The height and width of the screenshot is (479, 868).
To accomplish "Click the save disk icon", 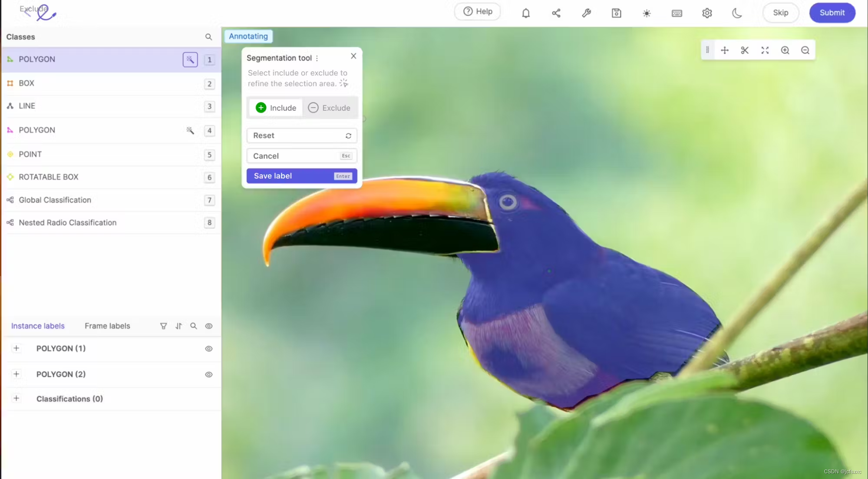I will point(616,13).
